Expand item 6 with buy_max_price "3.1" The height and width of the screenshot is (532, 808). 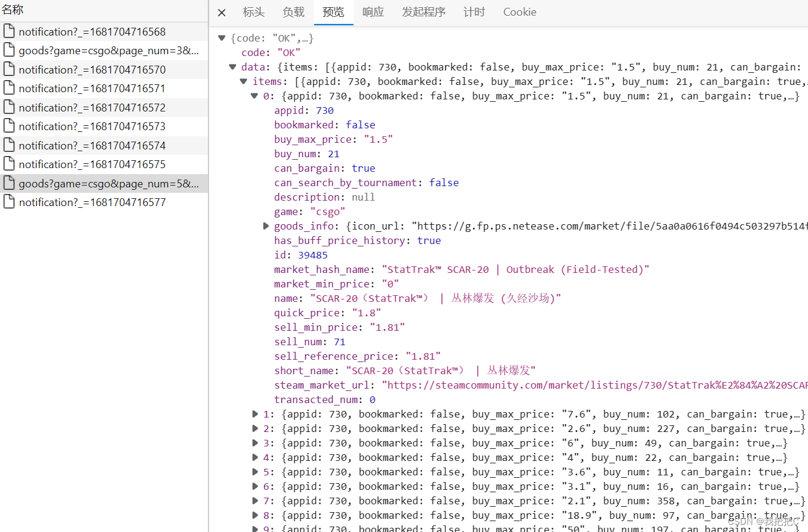[255, 486]
